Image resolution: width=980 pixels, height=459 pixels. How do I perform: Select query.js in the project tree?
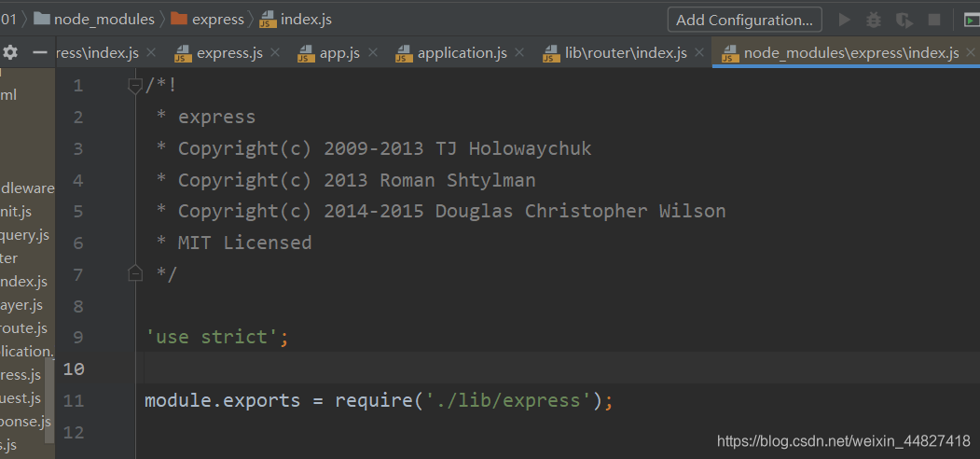pyautogui.click(x=24, y=235)
